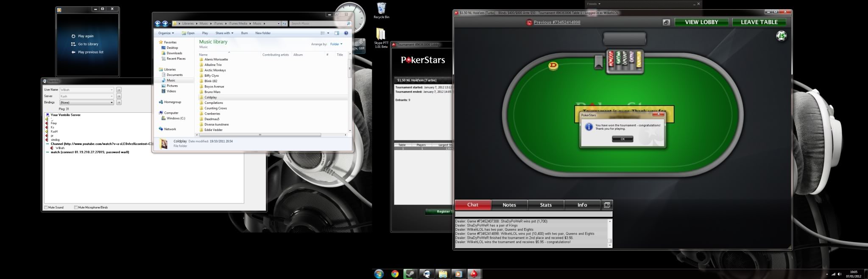Collapse the Channel node in Ventrilo tree
868x279 pixels.
pyautogui.click(x=47, y=144)
